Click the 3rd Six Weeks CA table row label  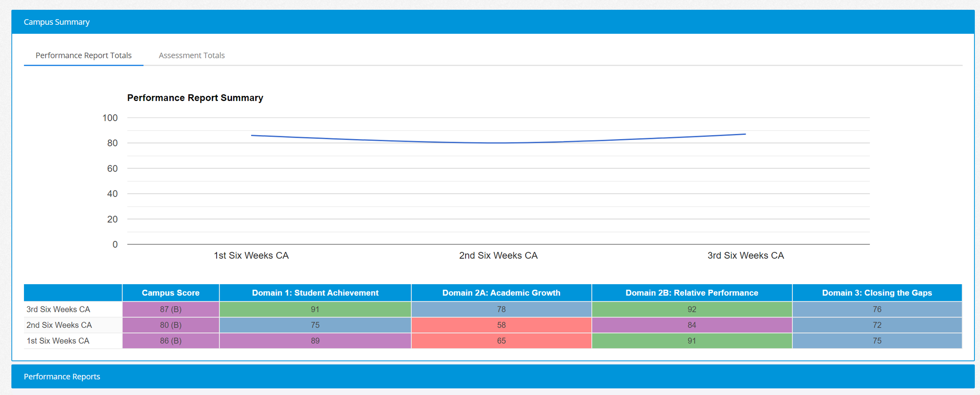pyautogui.click(x=58, y=309)
